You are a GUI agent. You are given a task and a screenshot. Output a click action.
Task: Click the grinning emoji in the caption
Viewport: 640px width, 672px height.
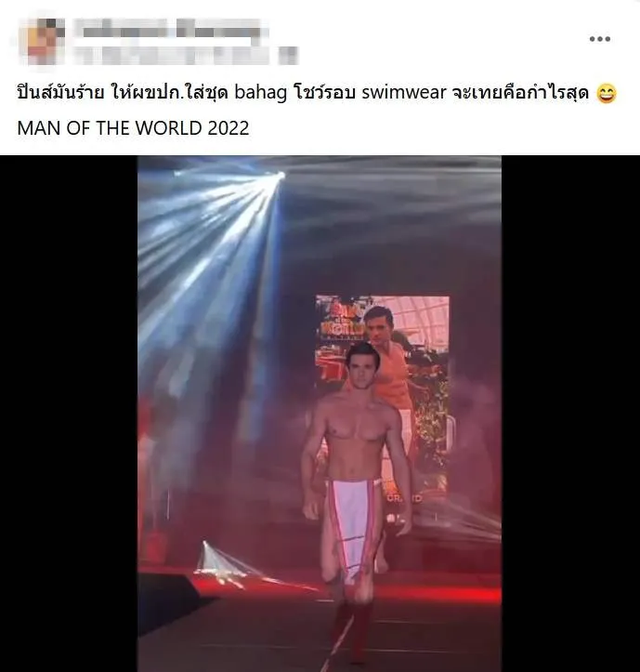(x=607, y=94)
